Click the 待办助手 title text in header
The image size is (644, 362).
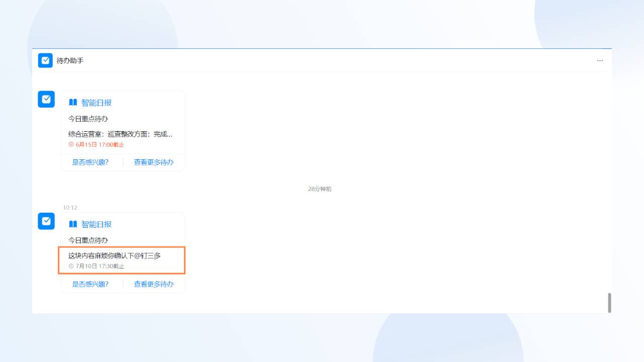click(70, 60)
